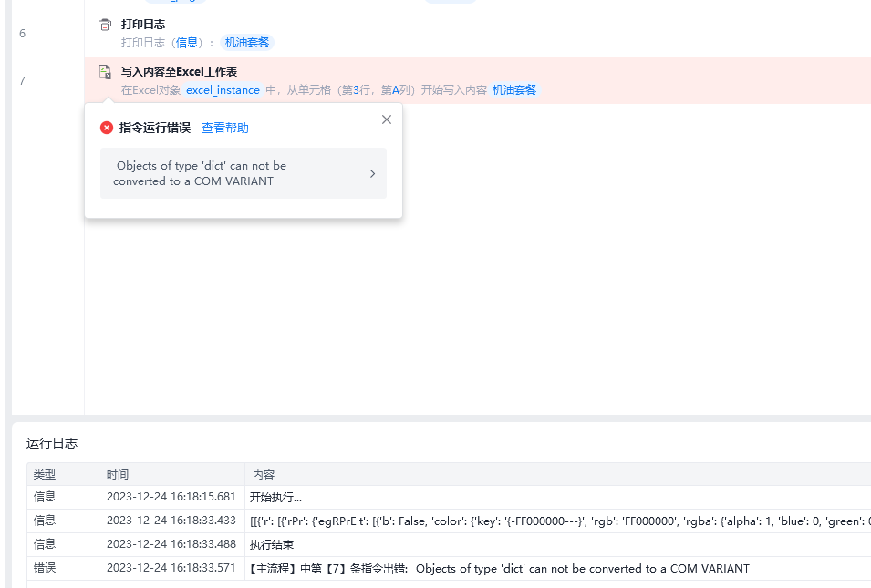871x588 pixels.
Task: Select the log entry beginning [[{'r':
Action: [x=560, y=521]
